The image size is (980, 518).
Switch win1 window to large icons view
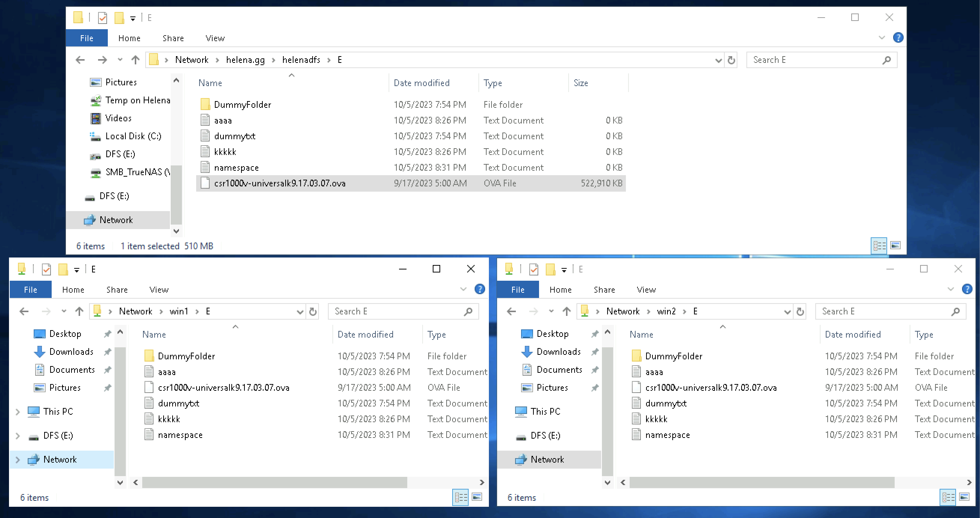coord(477,497)
